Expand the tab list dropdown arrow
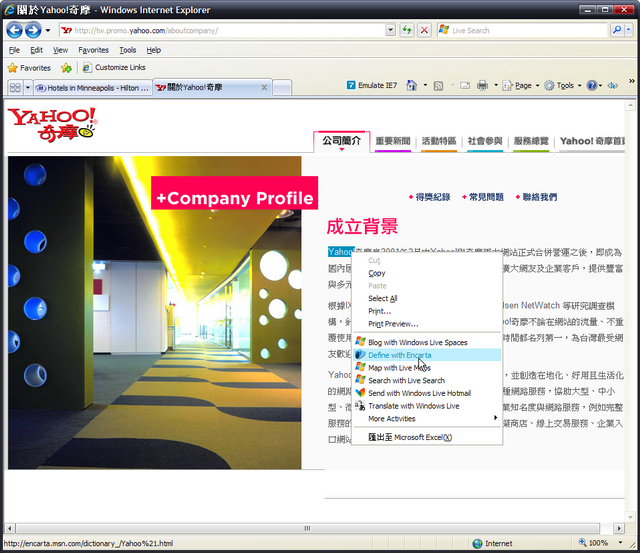 tap(28, 87)
